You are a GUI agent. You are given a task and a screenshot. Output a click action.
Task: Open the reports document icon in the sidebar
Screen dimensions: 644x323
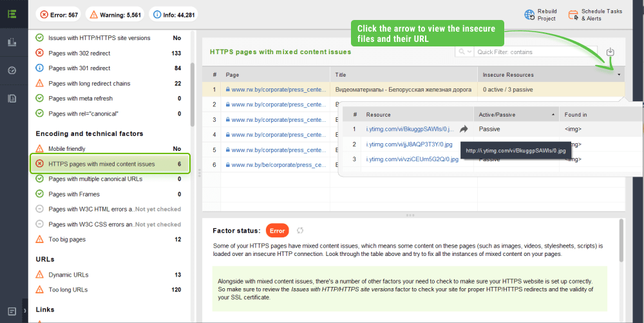(12, 99)
